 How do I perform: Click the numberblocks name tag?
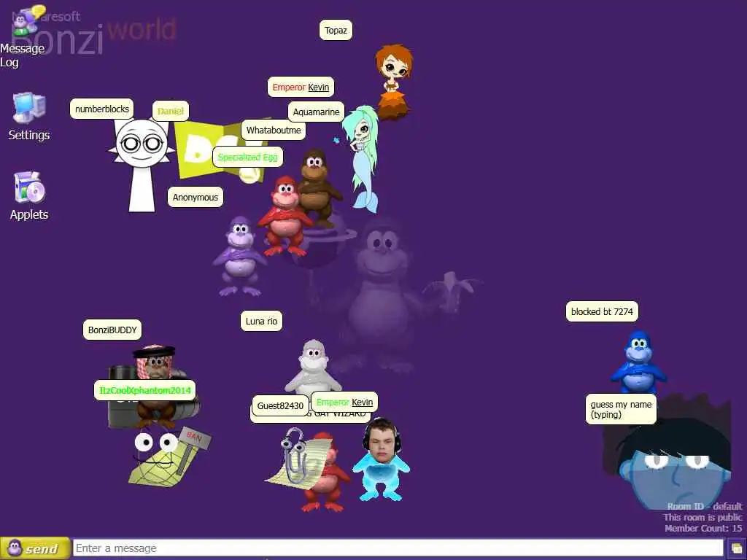click(102, 109)
